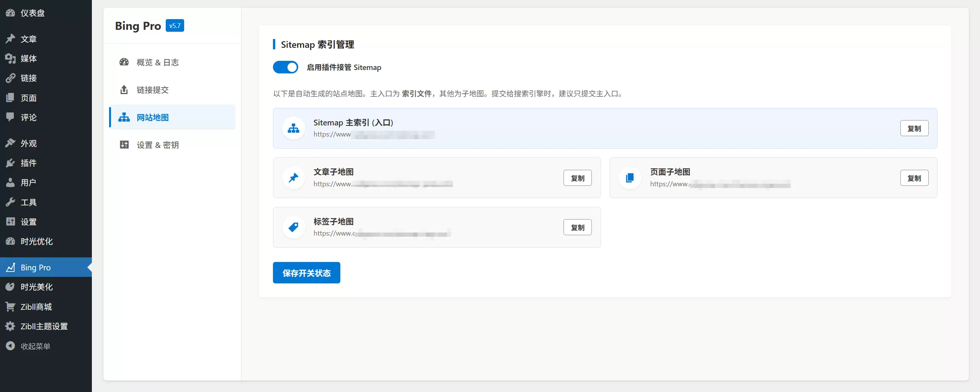The image size is (980, 392).
Task: Click the tag icon in 标签子地图 card
Action: click(x=294, y=227)
